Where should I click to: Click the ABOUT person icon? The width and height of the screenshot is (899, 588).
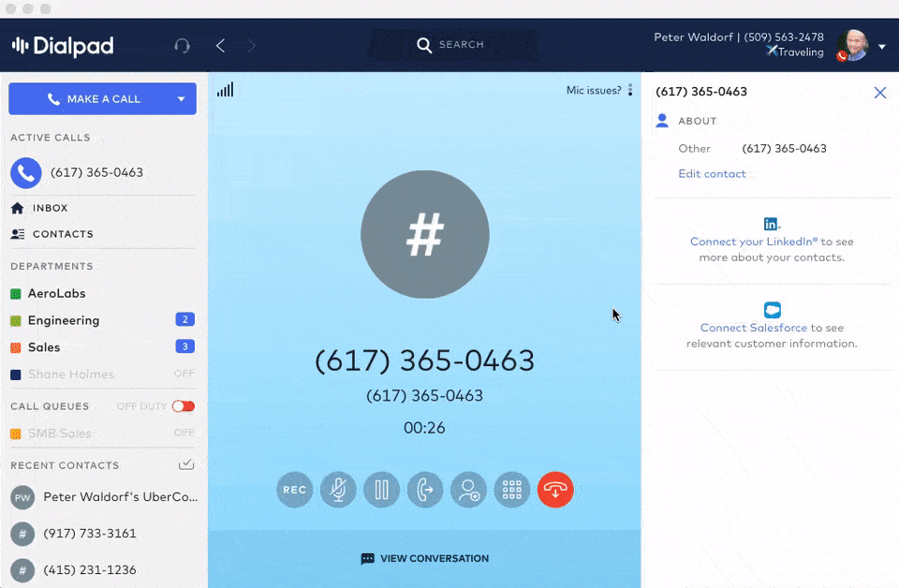pyautogui.click(x=662, y=121)
